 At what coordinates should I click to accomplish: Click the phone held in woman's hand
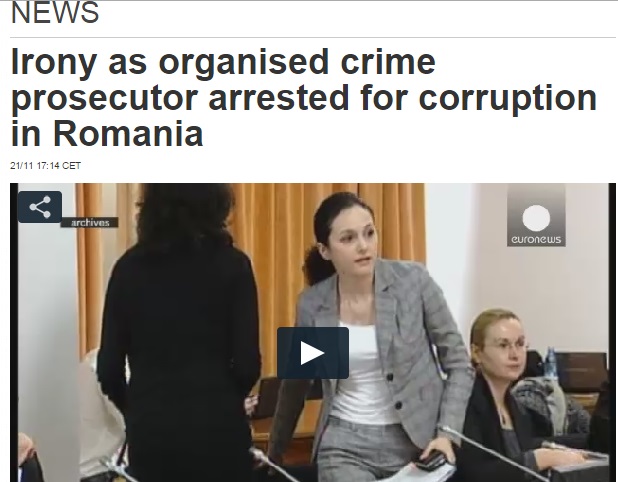pos(431,460)
